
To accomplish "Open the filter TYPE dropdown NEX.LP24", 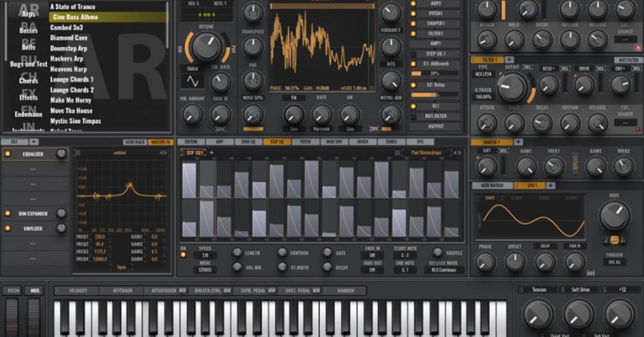I will 484,74.
